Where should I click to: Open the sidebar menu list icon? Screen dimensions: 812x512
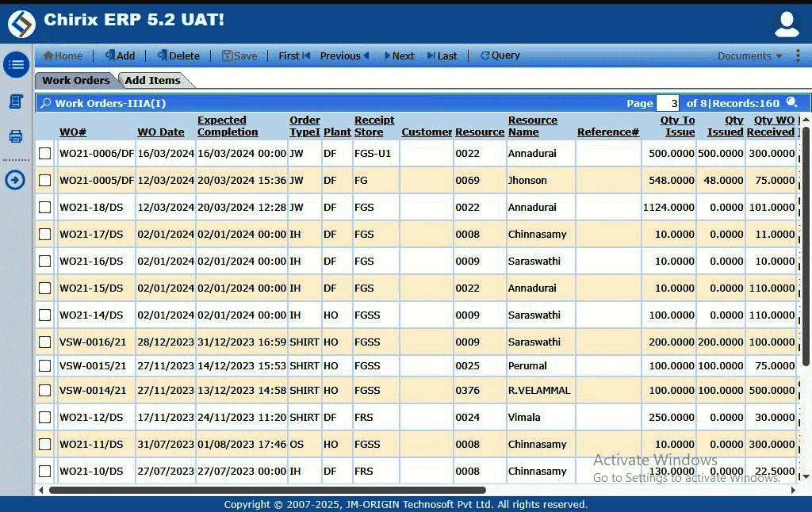click(x=16, y=65)
